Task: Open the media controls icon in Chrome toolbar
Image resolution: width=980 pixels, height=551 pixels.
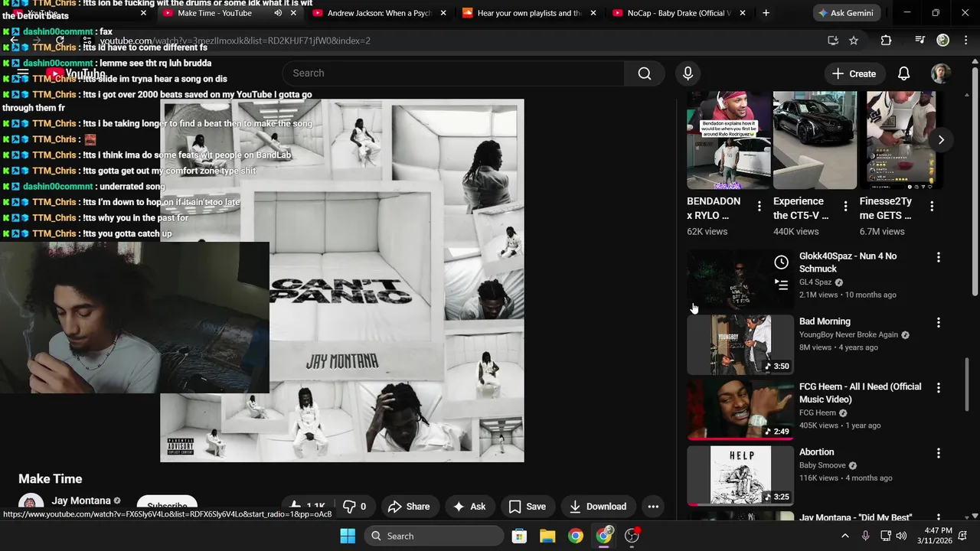Action: pos(920,41)
